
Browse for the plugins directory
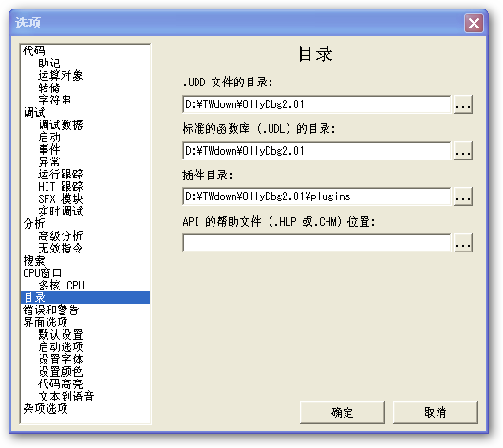pos(462,196)
